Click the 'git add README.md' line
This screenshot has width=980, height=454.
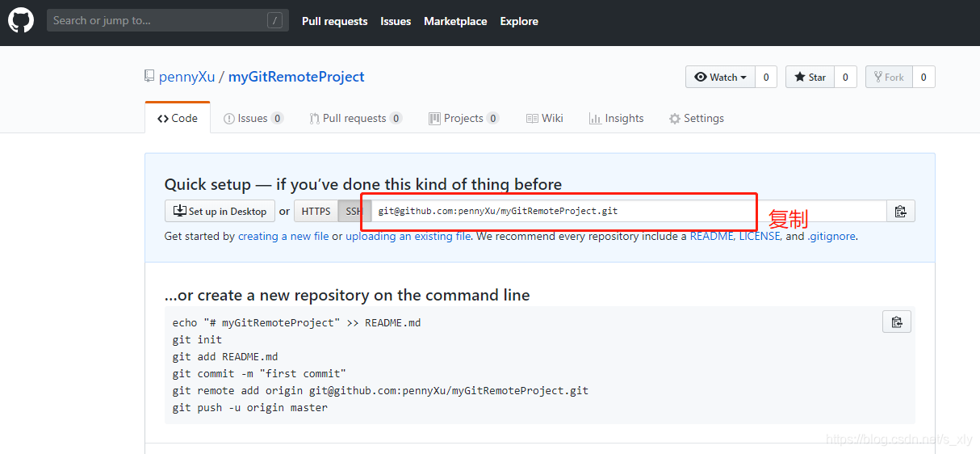(225, 356)
